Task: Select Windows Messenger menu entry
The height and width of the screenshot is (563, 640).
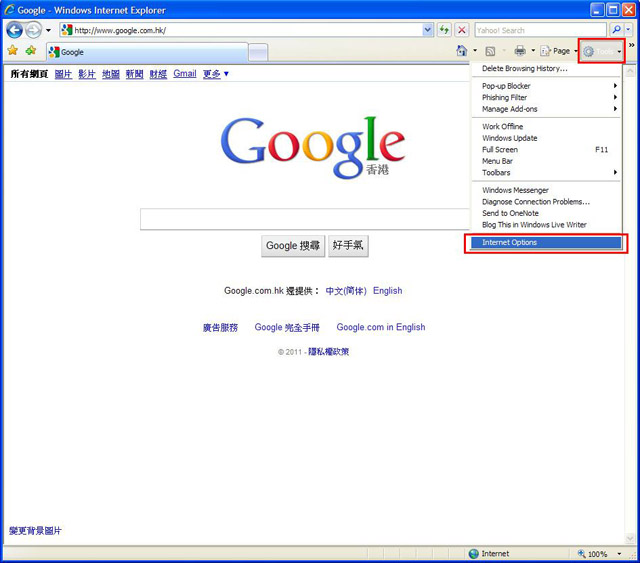Action: pos(546,190)
